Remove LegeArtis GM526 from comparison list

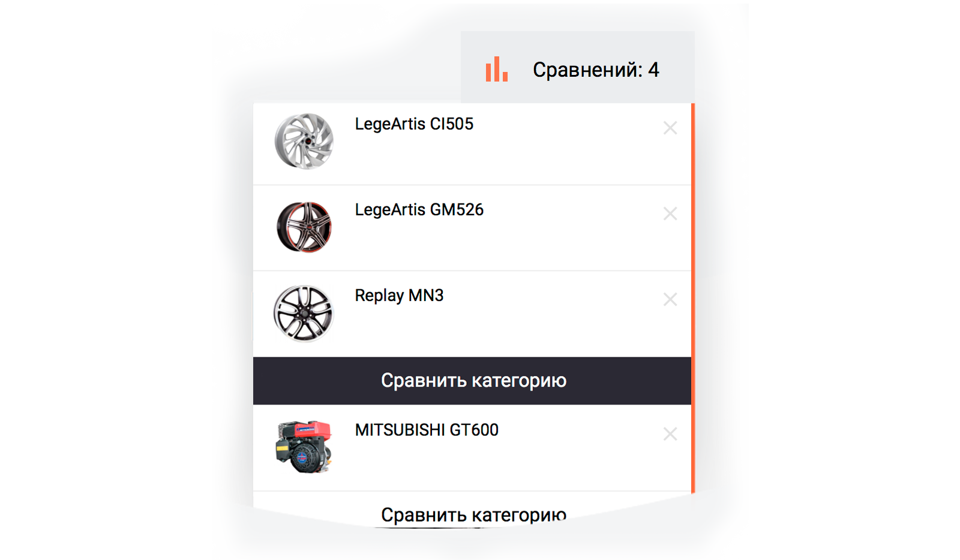coord(670,213)
